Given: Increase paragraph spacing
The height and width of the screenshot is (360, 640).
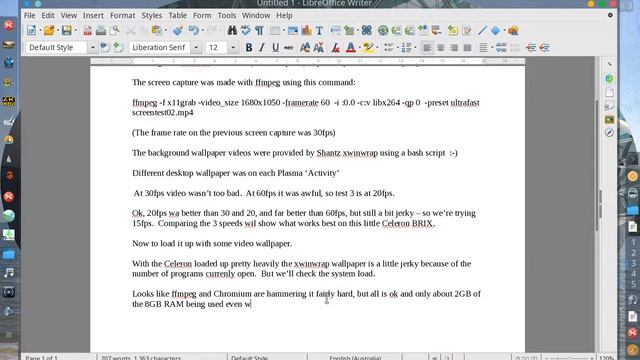Looking at the screenshot, I should coord(501,47).
